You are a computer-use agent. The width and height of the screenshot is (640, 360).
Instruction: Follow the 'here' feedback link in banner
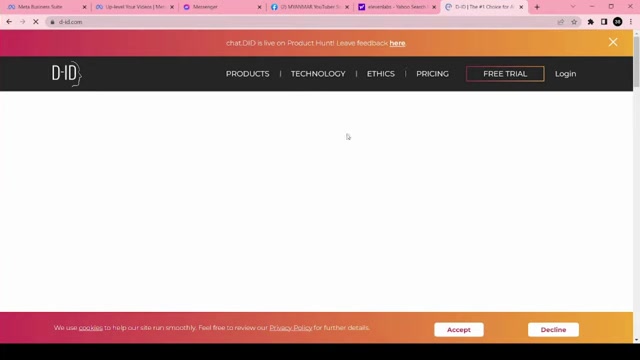(x=397, y=43)
